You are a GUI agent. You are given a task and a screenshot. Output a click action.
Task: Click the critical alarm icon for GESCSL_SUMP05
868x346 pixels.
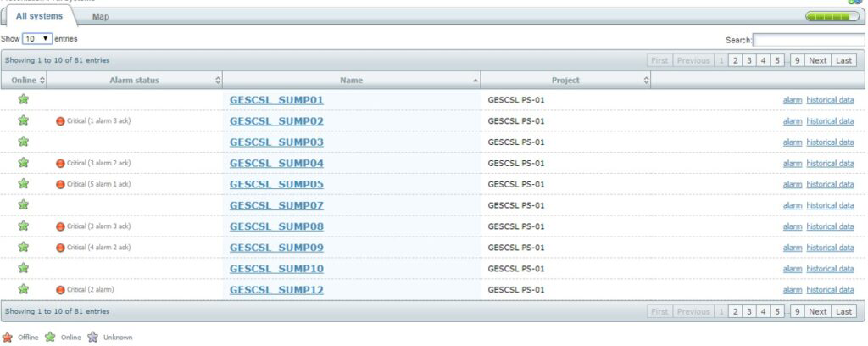[60, 185]
